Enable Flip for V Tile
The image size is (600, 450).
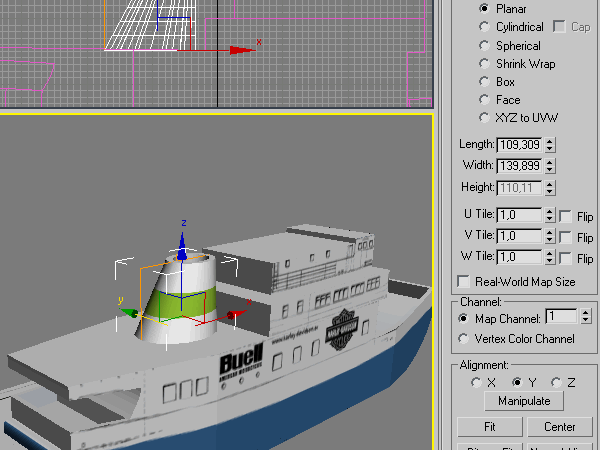coord(565,237)
